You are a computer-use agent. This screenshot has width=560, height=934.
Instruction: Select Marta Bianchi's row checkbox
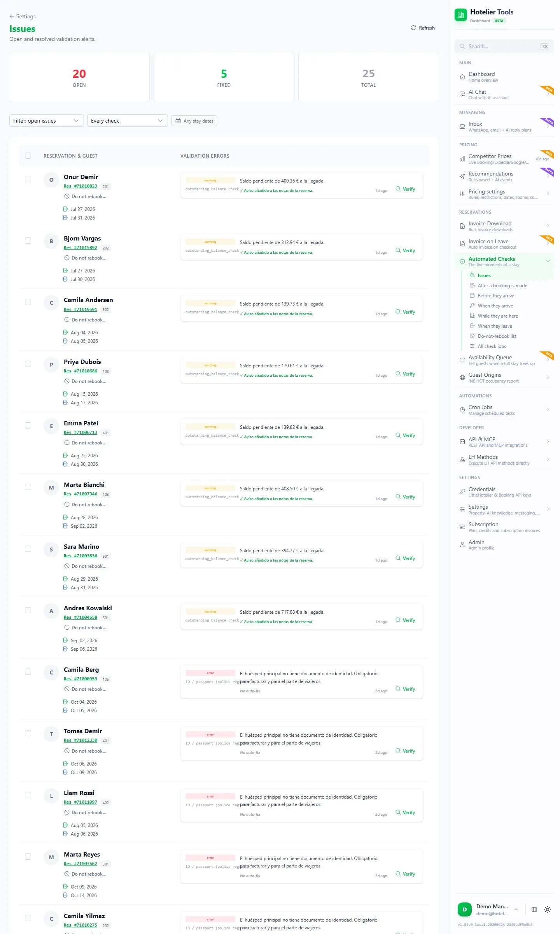tap(28, 487)
